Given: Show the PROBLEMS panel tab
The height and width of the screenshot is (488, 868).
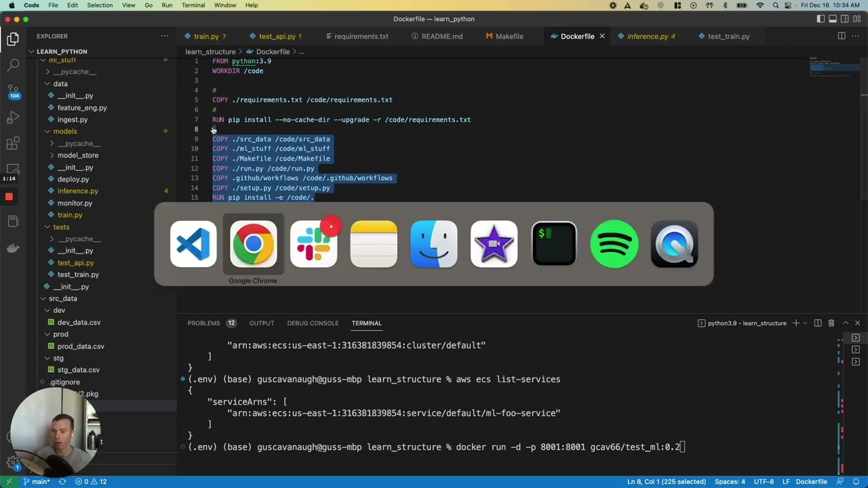Looking at the screenshot, I should click(203, 323).
